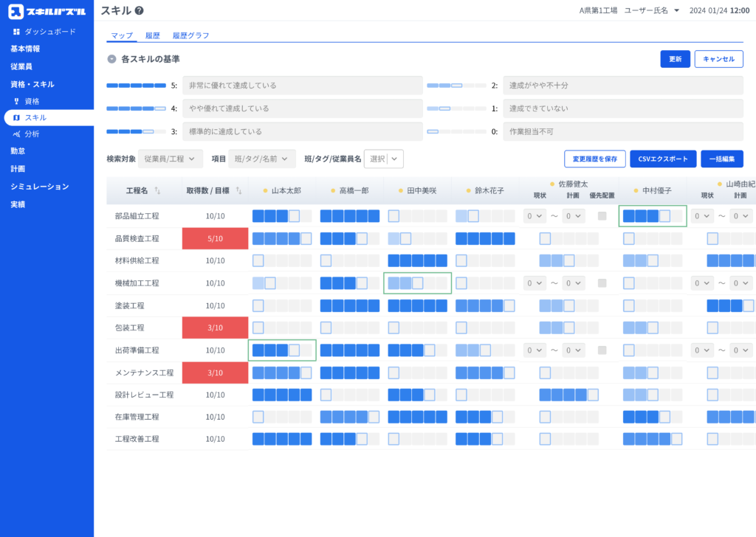Click the 資格 trophy icon in sidebar
Viewport: 756px width, 537px height.
coord(16,101)
